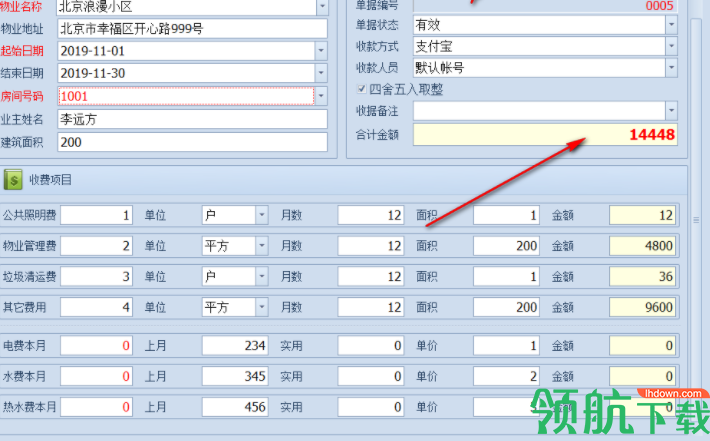Open 公共照明费 单位 dropdown

coord(262,215)
